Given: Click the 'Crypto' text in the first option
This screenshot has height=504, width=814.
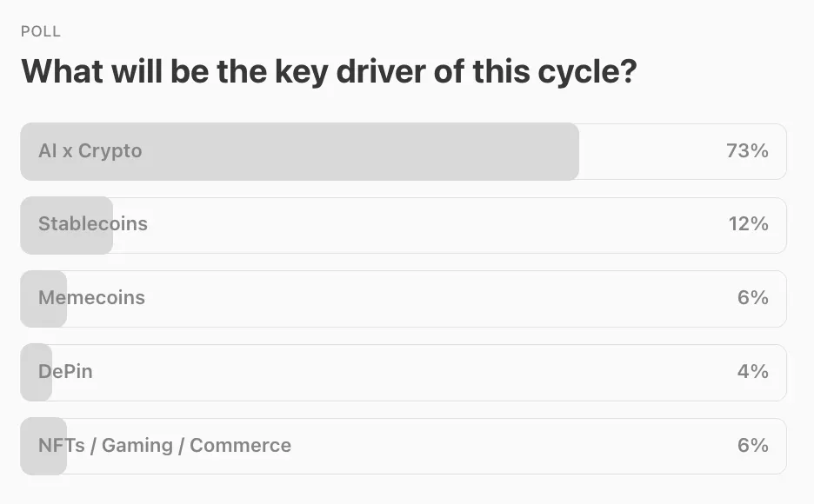Looking at the screenshot, I should [110, 151].
